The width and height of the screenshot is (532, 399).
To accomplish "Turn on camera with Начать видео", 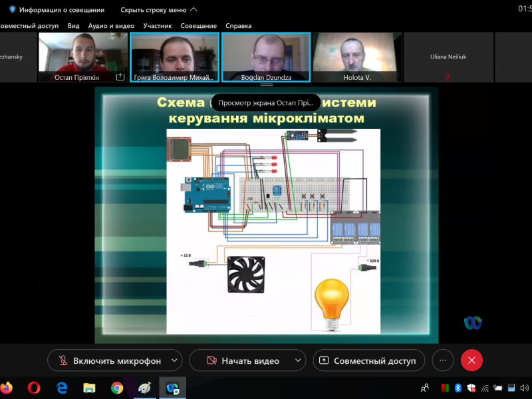I will [x=242, y=360].
